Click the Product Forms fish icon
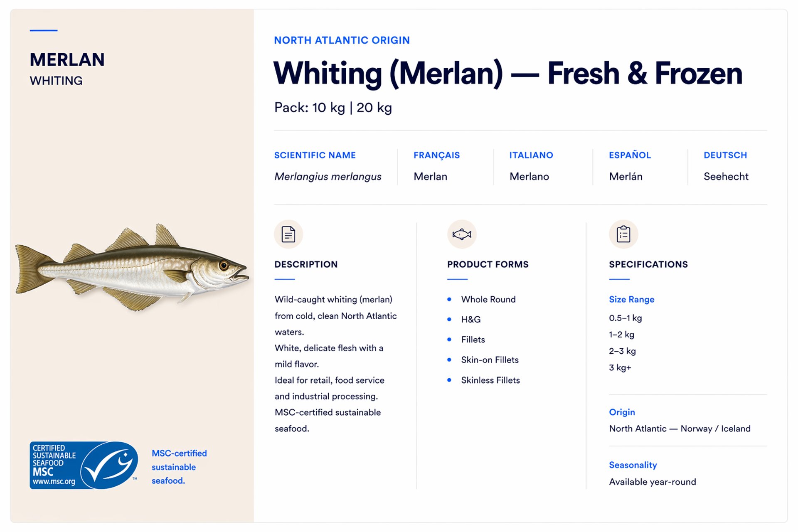This screenshot has height=532, width=798. [x=461, y=234]
